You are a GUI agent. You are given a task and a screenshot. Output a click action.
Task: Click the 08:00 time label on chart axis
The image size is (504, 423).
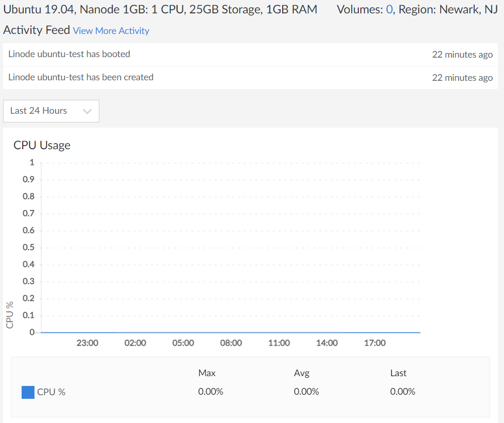(231, 343)
